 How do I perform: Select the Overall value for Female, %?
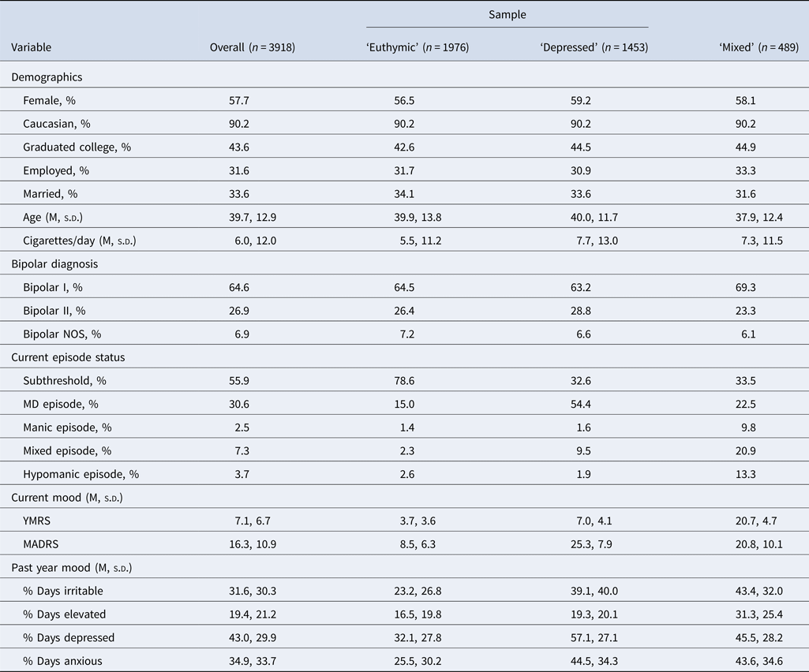click(x=240, y=101)
